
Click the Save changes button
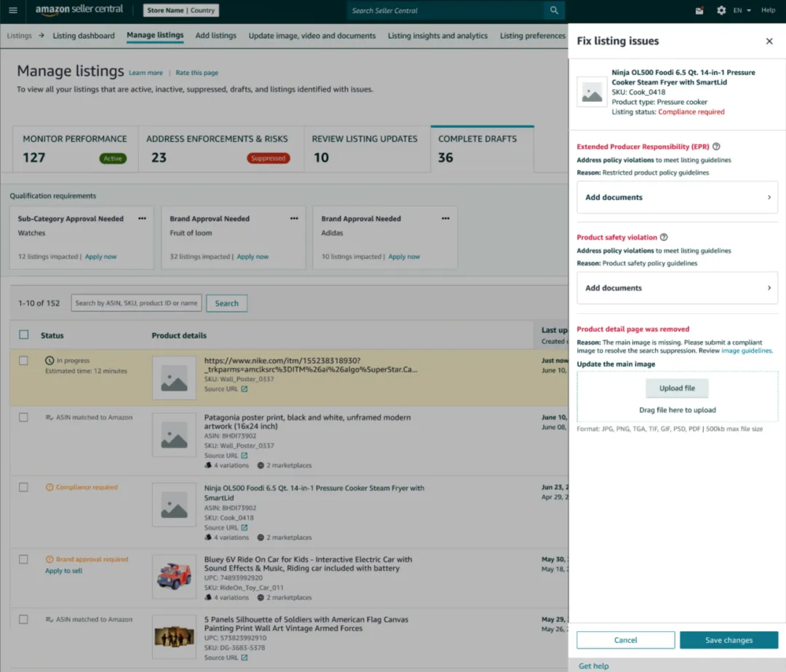tap(729, 640)
